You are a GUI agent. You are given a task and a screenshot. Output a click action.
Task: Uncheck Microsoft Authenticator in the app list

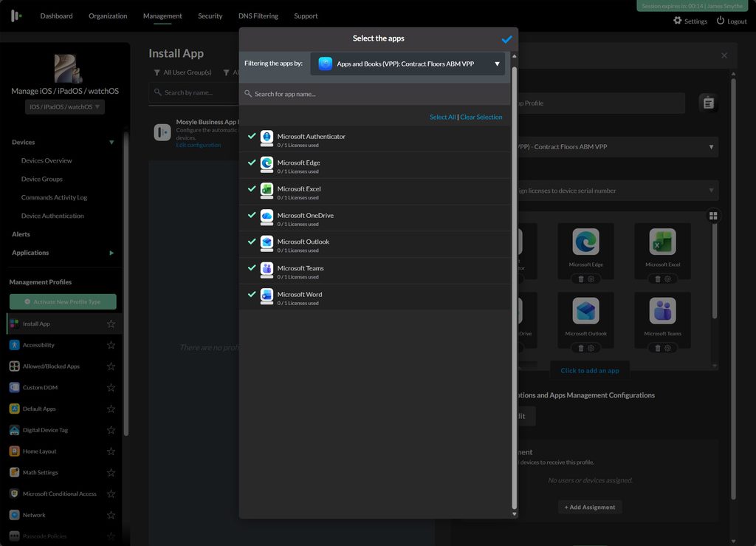pos(252,136)
